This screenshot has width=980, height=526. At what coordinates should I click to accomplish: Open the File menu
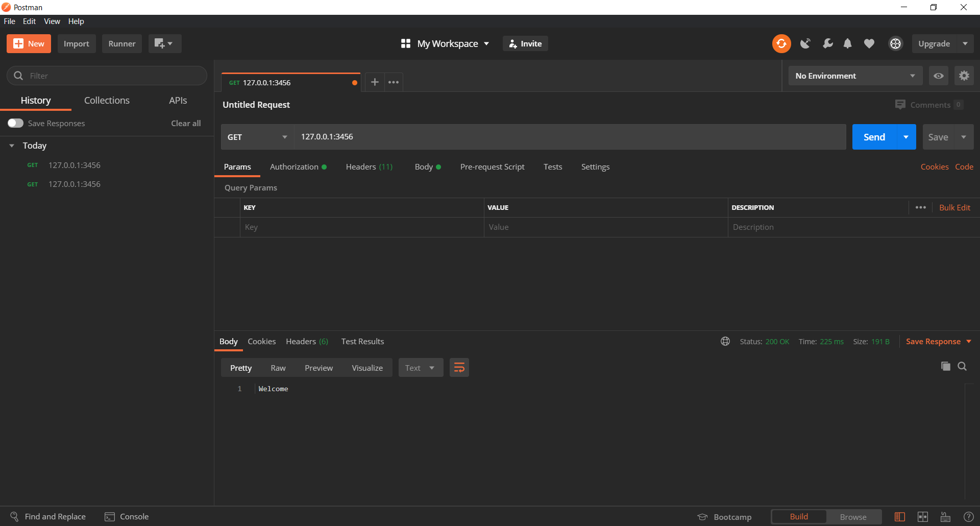10,21
